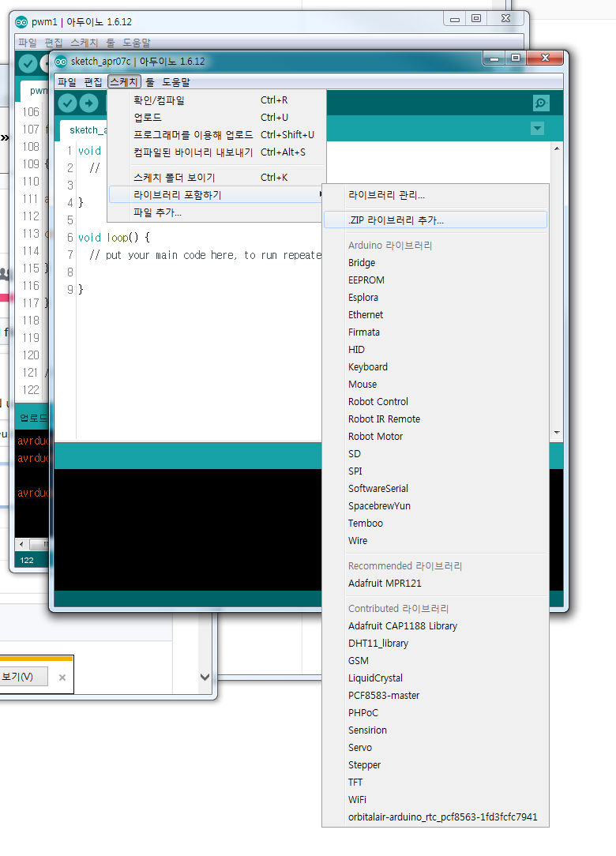This screenshot has height=856, width=616.
Task: Click Verify checkmark icon in sketch_apr07c window
Action: (x=67, y=103)
